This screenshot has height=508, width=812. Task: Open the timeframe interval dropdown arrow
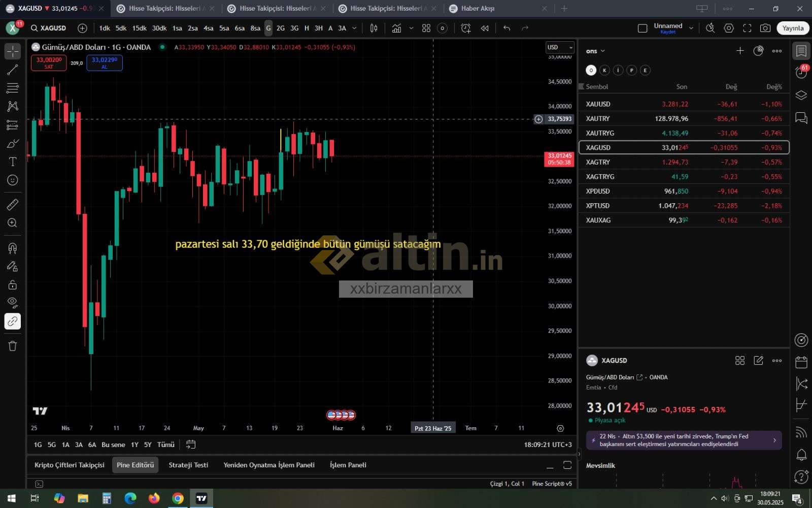[354, 28]
